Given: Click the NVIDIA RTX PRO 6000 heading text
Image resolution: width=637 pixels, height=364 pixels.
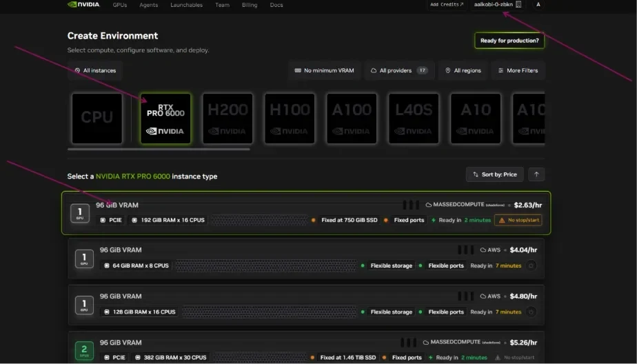Looking at the screenshot, I should [x=133, y=176].
